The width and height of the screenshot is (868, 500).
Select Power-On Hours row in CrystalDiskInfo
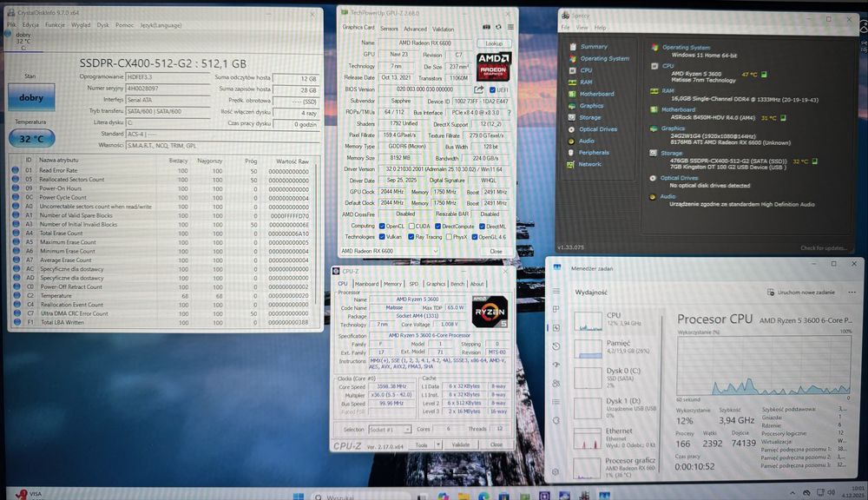pos(161,188)
